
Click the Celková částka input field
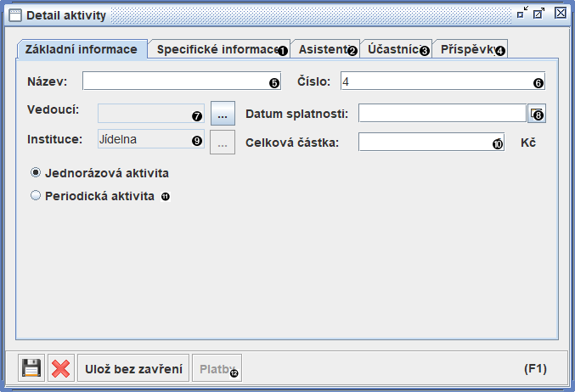click(431, 143)
